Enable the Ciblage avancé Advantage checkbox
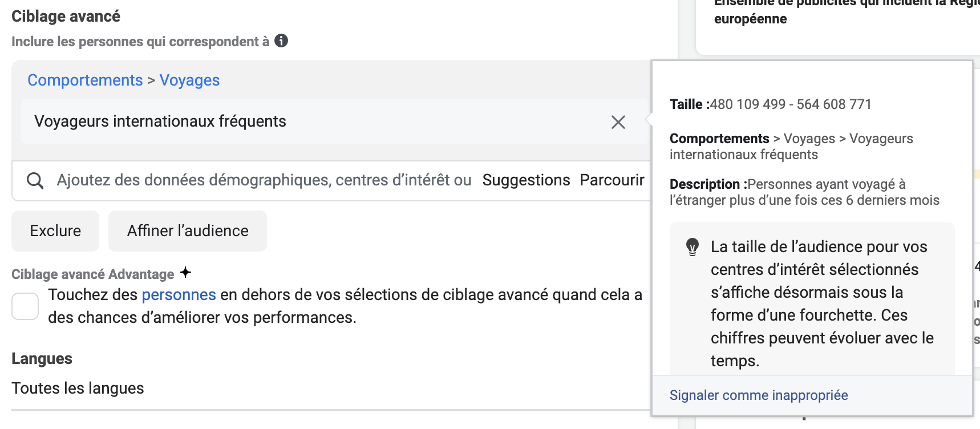The image size is (980, 429). click(x=25, y=306)
